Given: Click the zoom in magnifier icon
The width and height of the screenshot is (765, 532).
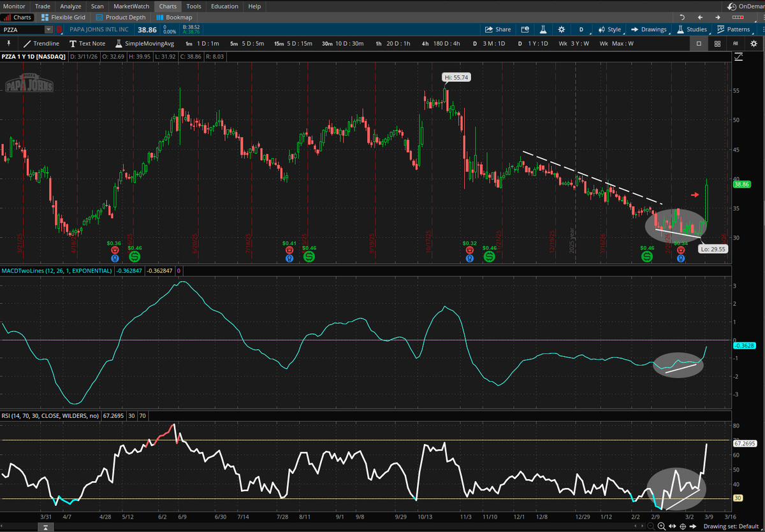Looking at the screenshot, I should [x=663, y=526].
